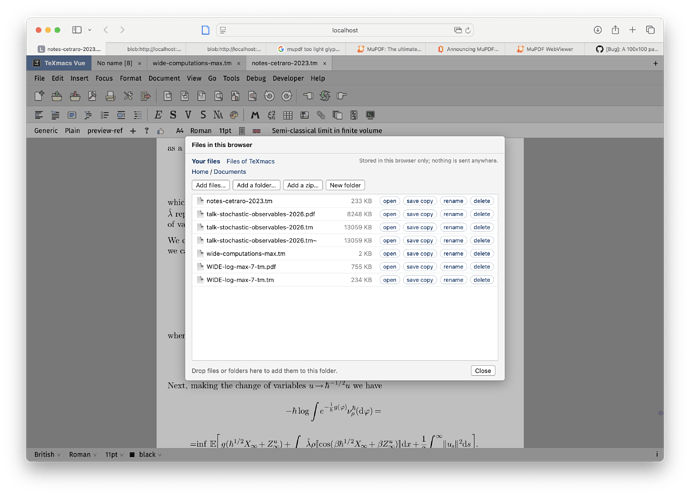Add a new TeXmacs tab with plus

655,63
